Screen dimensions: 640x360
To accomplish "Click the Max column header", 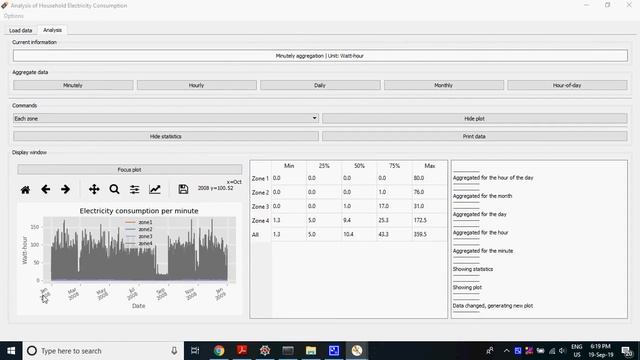I will pyautogui.click(x=429, y=166).
